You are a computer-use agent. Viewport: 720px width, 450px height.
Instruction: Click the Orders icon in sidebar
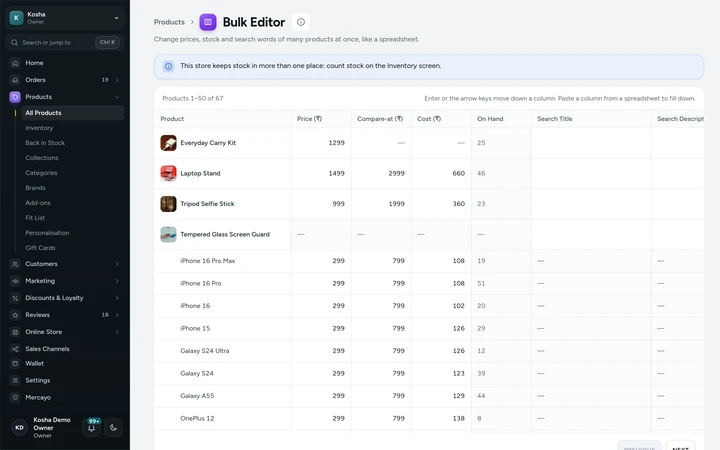click(15, 80)
